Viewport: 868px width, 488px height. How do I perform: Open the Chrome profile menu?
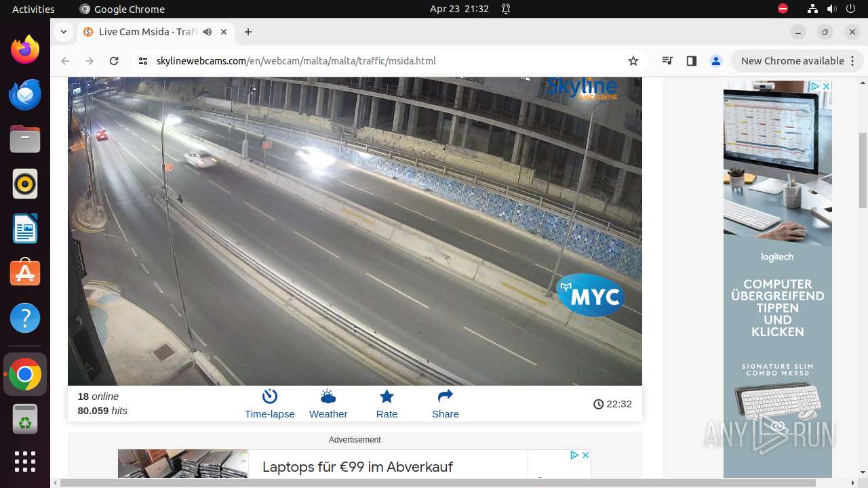tap(716, 61)
